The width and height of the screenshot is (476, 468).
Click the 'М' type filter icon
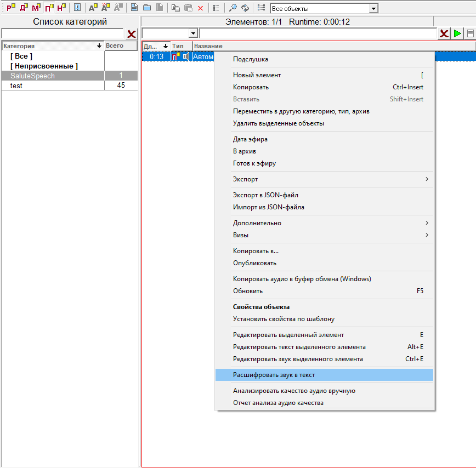coord(36,8)
